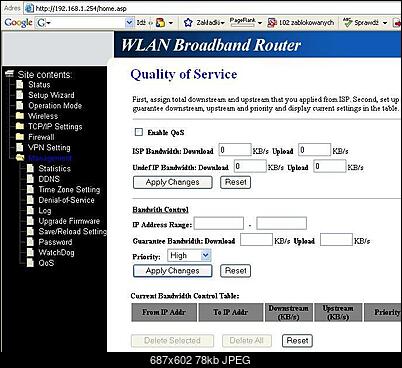Image resolution: width=402 pixels, height=368 pixels.
Task: Click the ISP Bandwidth Upload field
Action: click(x=314, y=150)
